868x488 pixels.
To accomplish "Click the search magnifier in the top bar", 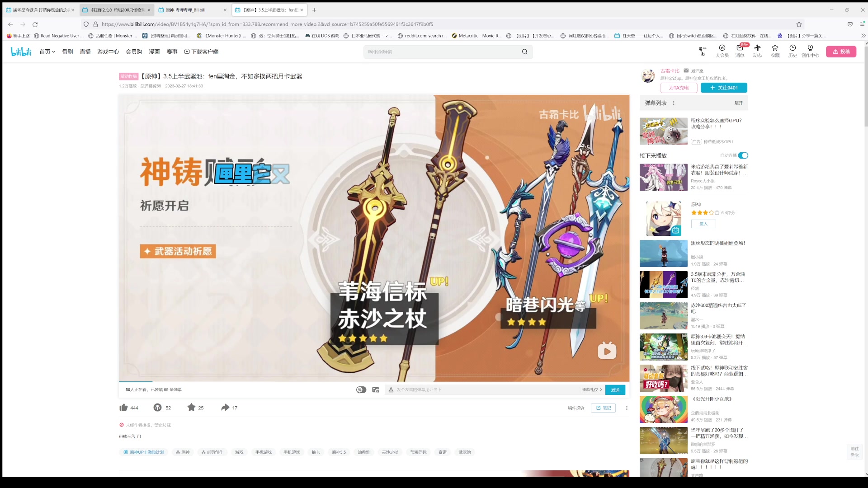I will (x=524, y=52).
